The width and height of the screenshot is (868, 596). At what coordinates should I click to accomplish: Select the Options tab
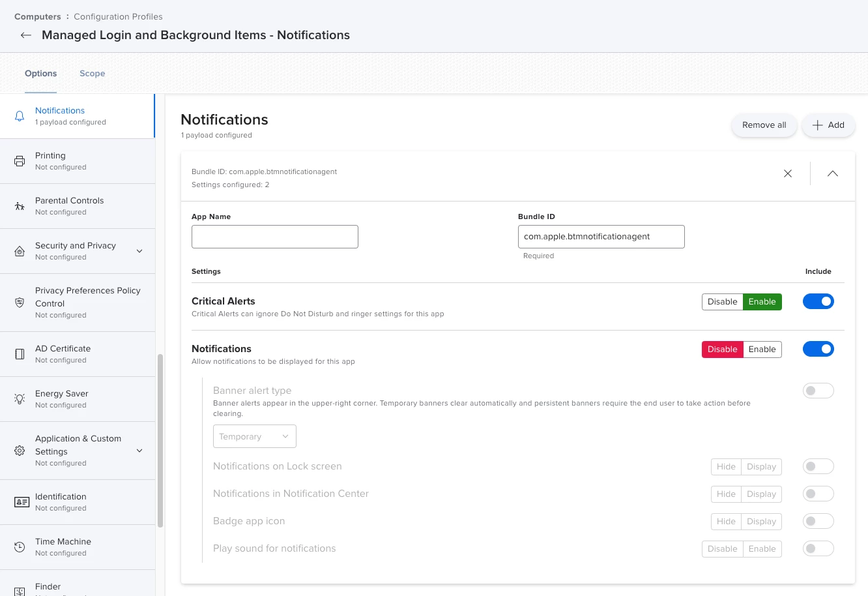(40, 74)
